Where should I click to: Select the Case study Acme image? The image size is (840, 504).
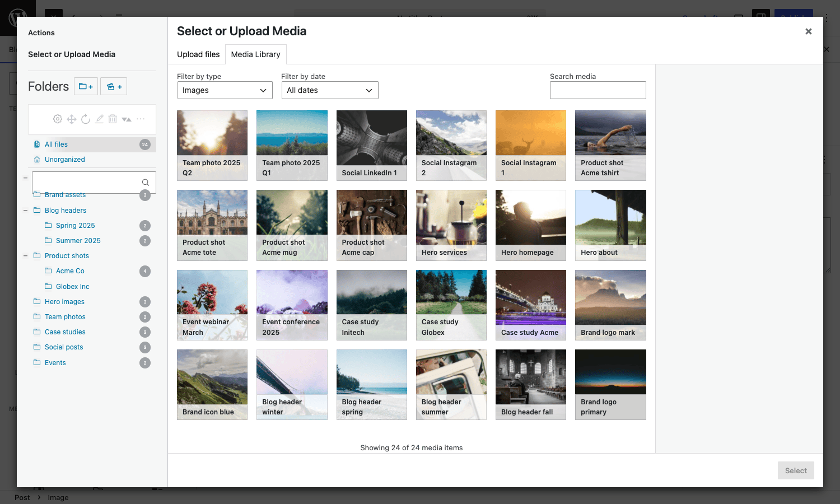pyautogui.click(x=531, y=305)
